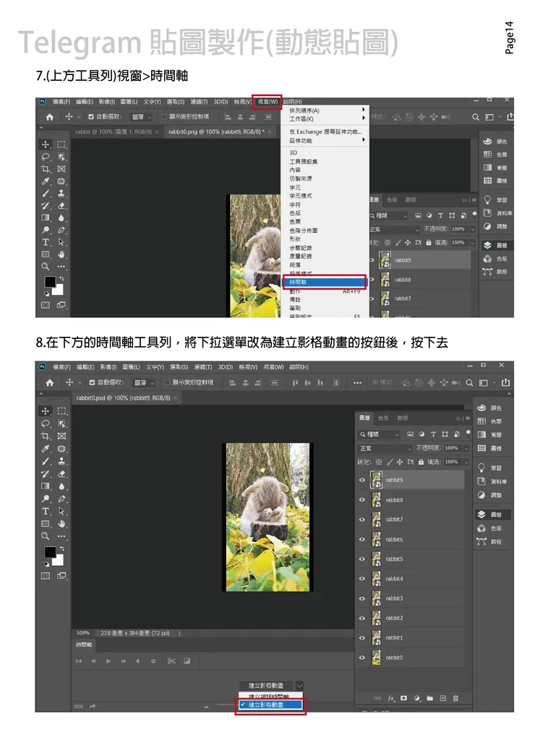Toggle auto-select checkbox in the upper options bar
Image resolution: width=535 pixels, height=756 pixels.
(x=90, y=116)
